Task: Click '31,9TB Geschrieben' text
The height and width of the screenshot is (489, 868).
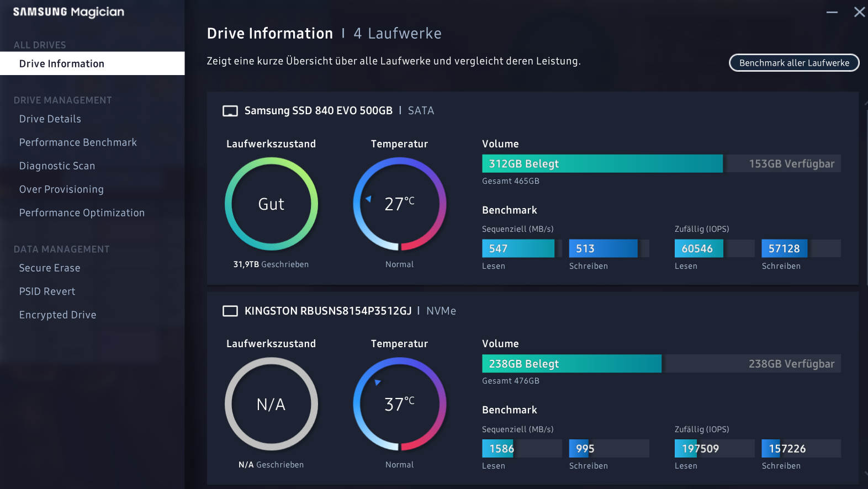Action: pyautogui.click(x=271, y=264)
